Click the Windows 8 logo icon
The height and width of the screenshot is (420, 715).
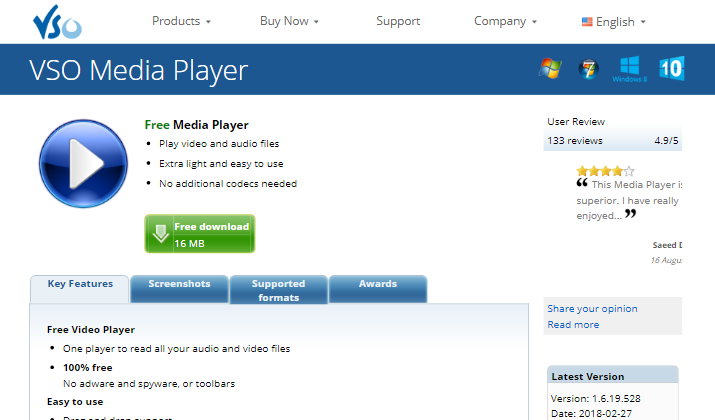(x=630, y=69)
